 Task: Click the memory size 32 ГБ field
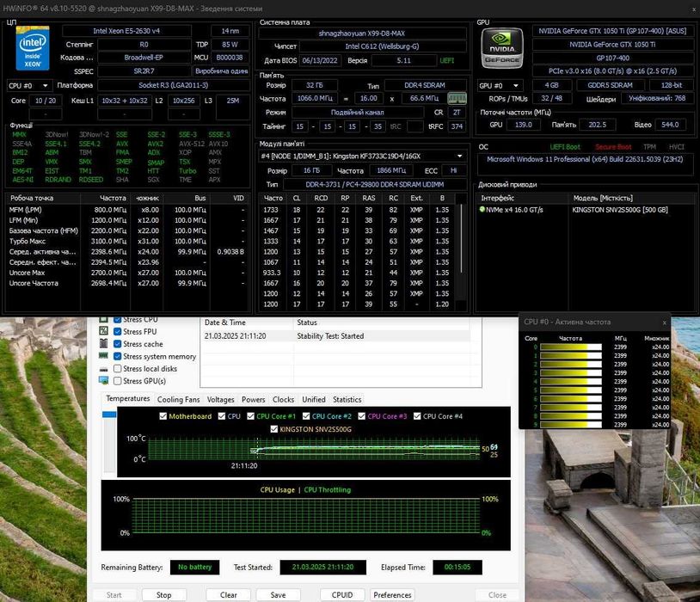pyautogui.click(x=314, y=85)
